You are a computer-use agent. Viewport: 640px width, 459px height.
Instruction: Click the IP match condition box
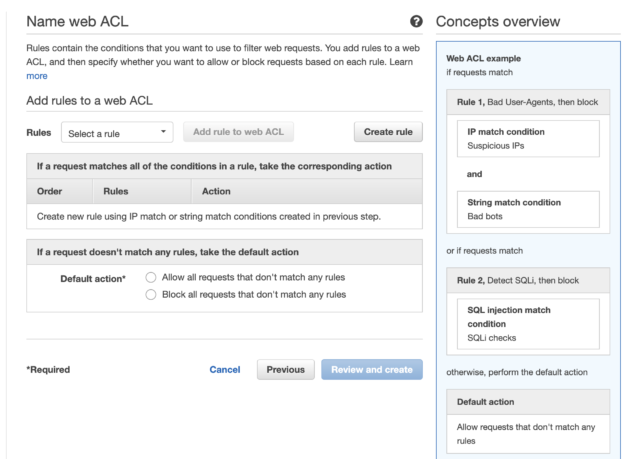(x=528, y=139)
